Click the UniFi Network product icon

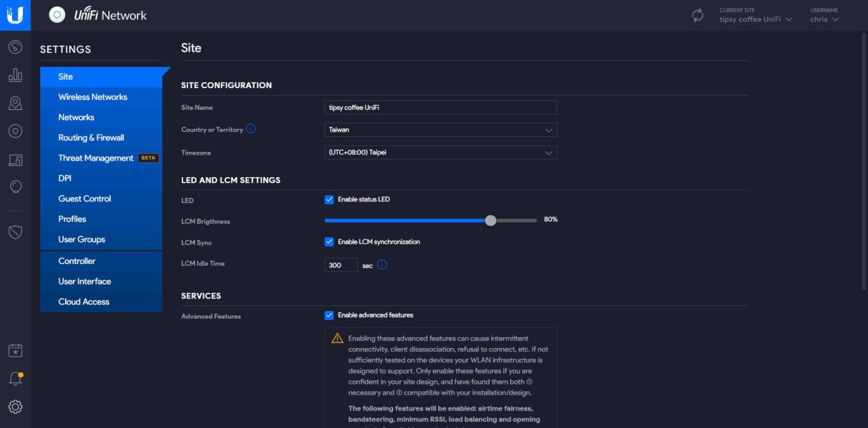coord(58,15)
